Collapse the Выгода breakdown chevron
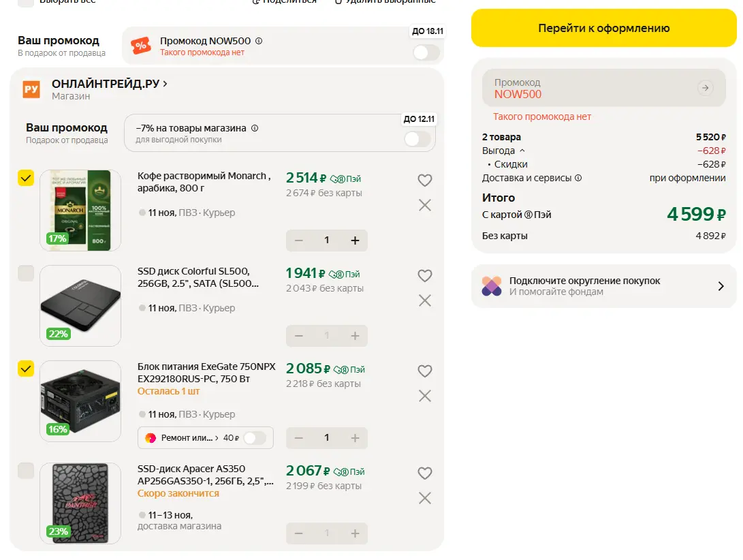Viewport: 743px width, 560px height. click(x=522, y=151)
